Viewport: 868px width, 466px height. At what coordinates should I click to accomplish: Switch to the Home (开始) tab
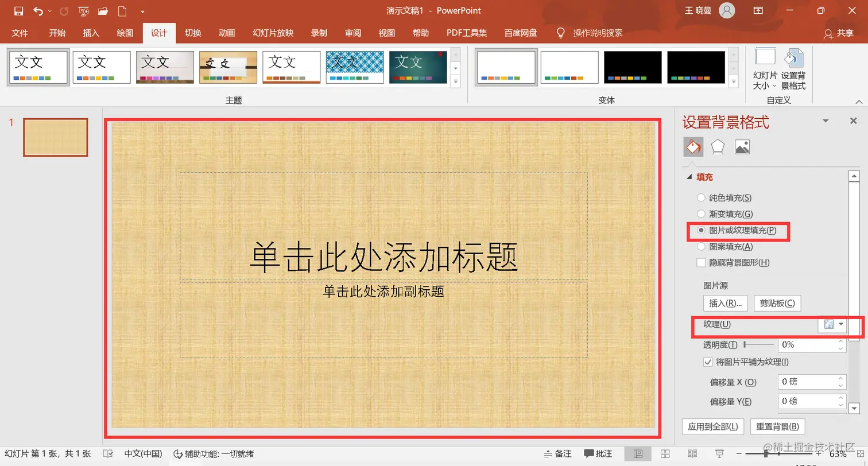(x=57, y=33)
